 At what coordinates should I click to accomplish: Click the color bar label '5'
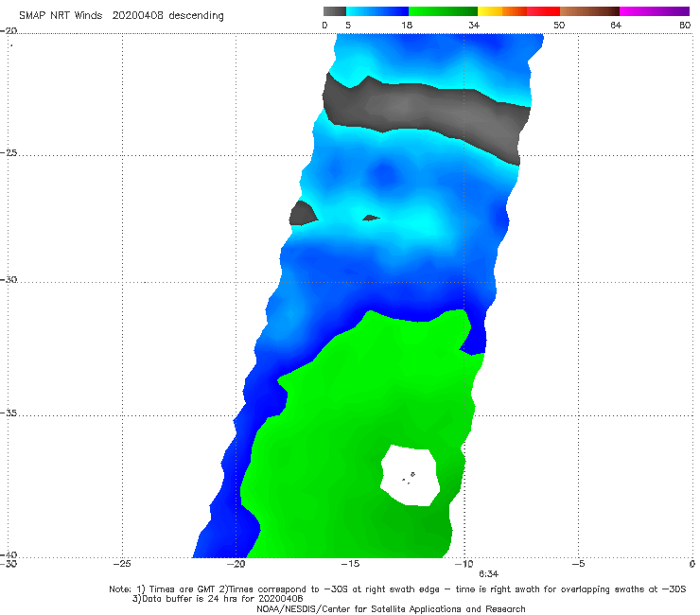[348, 25]
